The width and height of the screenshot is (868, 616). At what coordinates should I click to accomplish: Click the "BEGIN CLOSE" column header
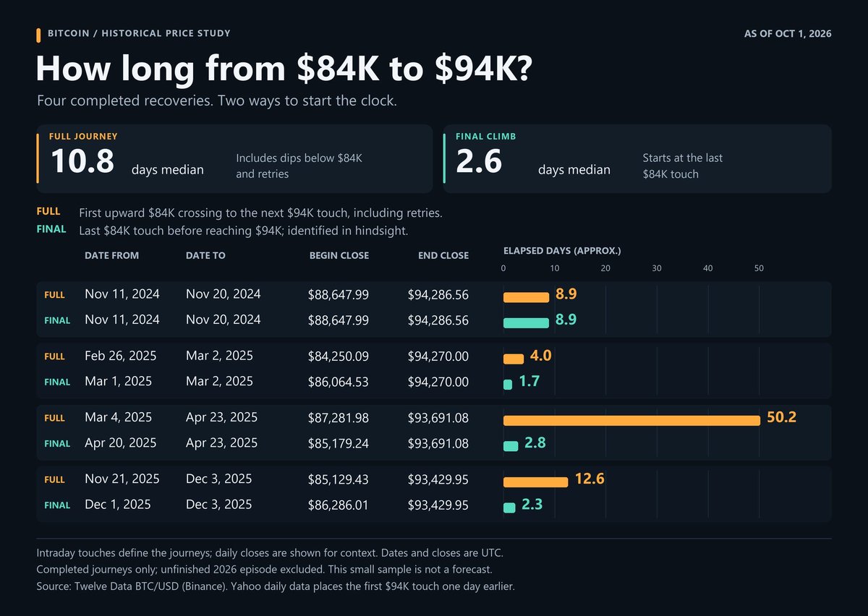339,255
